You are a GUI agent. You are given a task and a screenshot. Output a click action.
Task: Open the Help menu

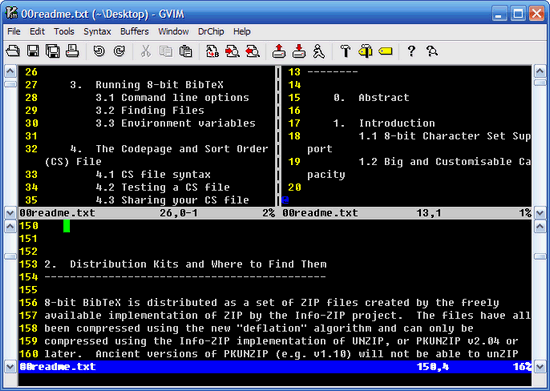tap(242, 32)
